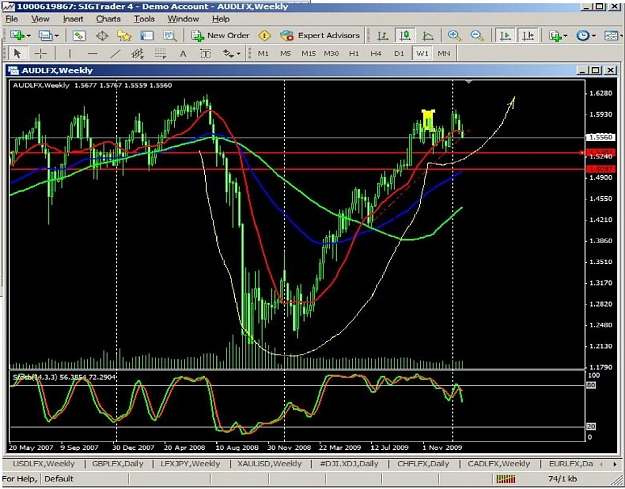Click the Default profile status field

click(x=59, y=479)
